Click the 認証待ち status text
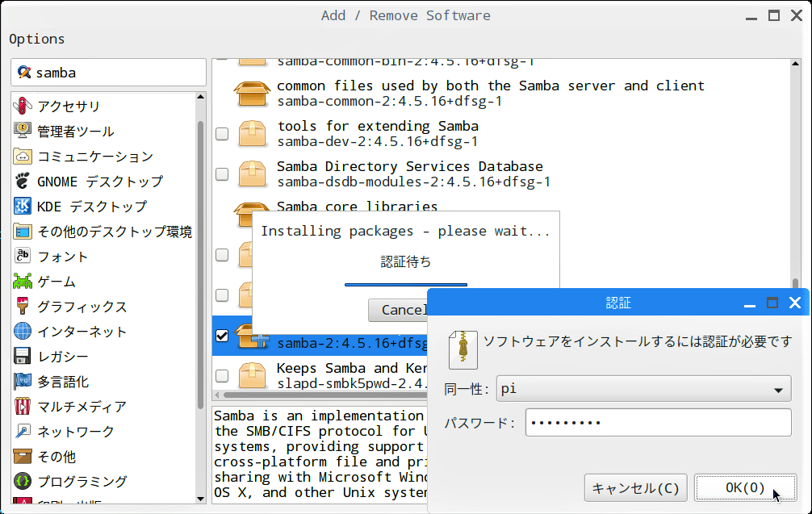This screenshot has height=514, width=812. coord(405,261)
